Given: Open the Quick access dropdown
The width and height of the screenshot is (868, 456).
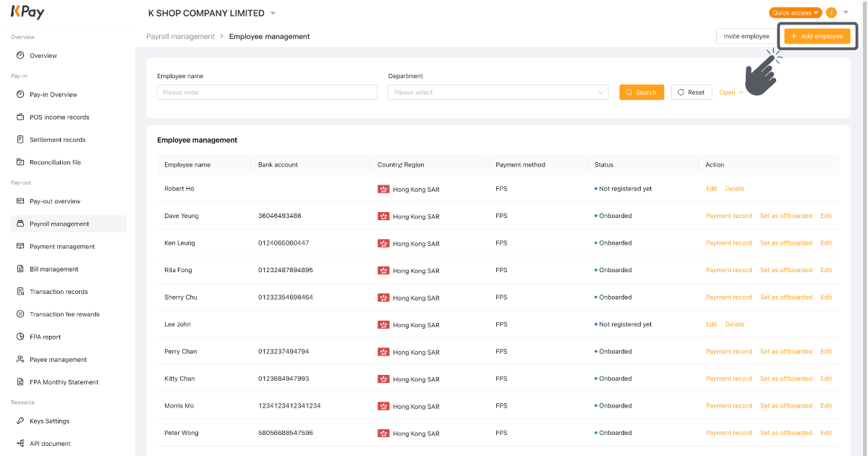Looking at the screenshot, I should click(794, 12).
